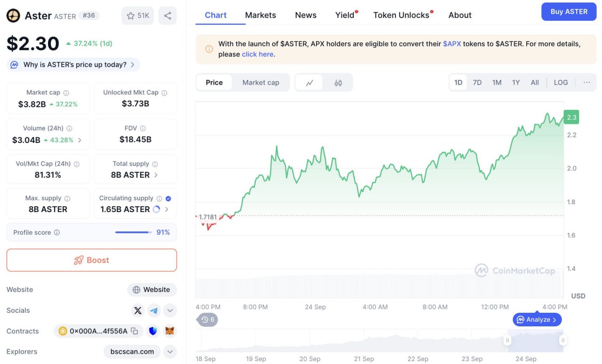This screenshot has height=364, width=602.
Task: Click the share icon next to the watchlist star
Action: [x=167, y=16]
